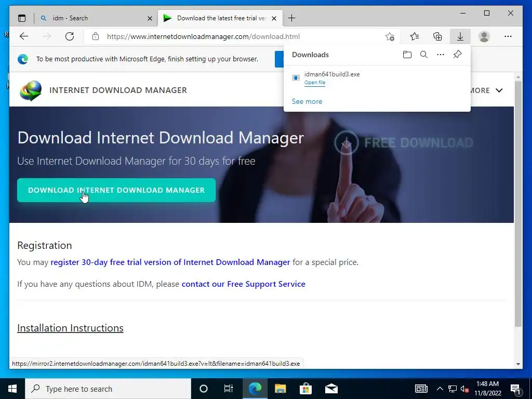This screenshot has width=532, height=399.
Task: Click the scrollbar down arrow
Action: point(518,364)
